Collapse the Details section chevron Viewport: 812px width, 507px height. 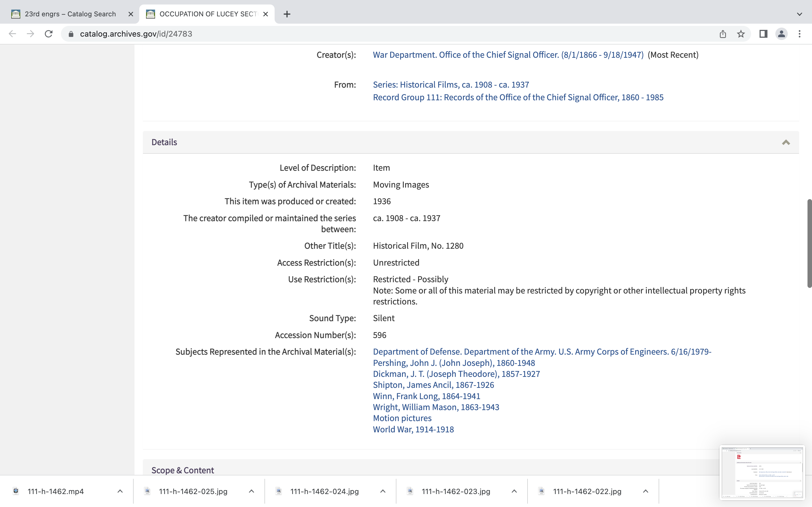pos(786,143)
